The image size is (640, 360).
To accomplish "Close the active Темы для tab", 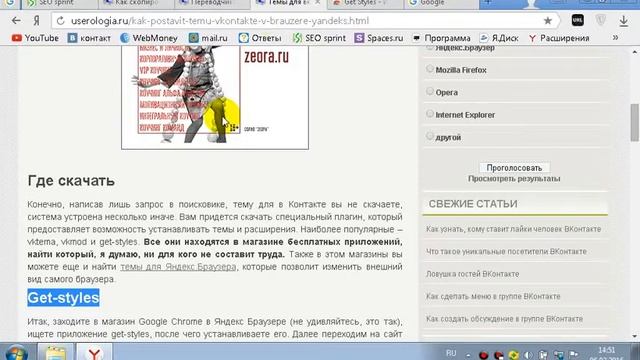I will 318,3.
